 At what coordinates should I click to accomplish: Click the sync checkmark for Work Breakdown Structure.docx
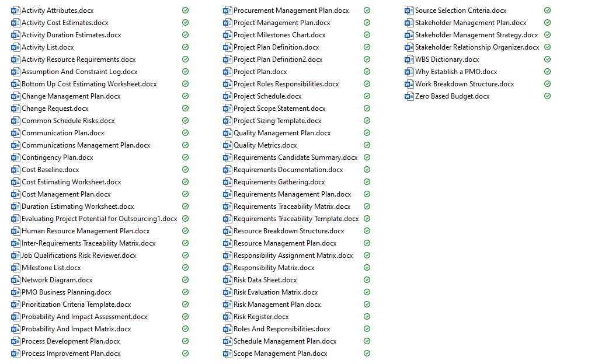point(547,84)
